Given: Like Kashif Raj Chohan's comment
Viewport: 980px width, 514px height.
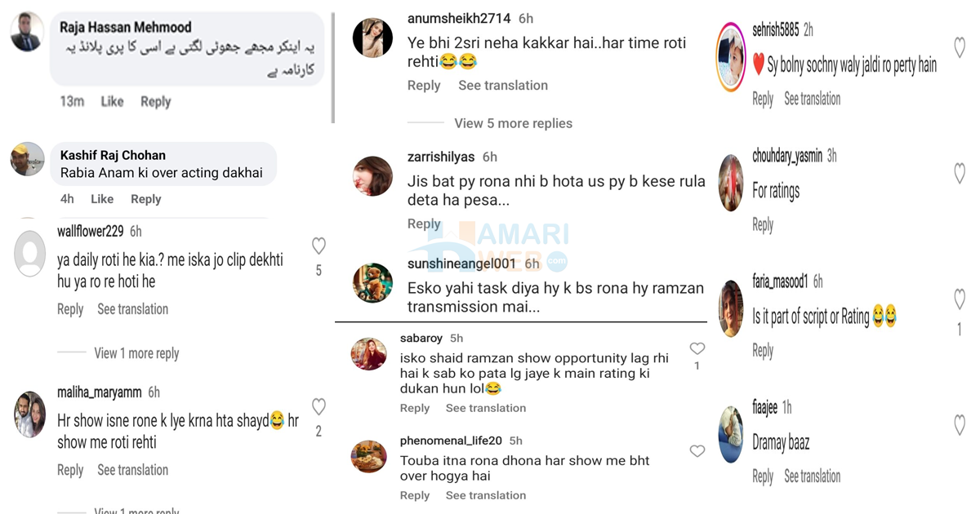Looking at the screenshot, I should point(102,199).
